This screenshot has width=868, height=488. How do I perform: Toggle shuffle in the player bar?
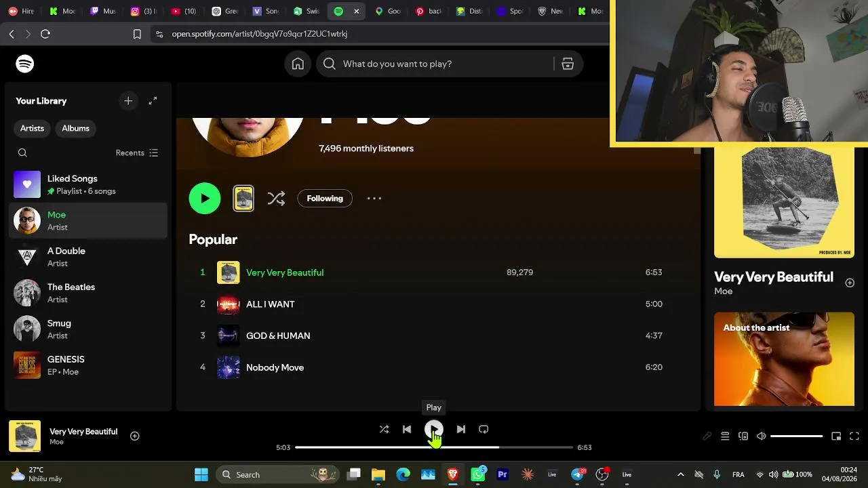[384, 429]
